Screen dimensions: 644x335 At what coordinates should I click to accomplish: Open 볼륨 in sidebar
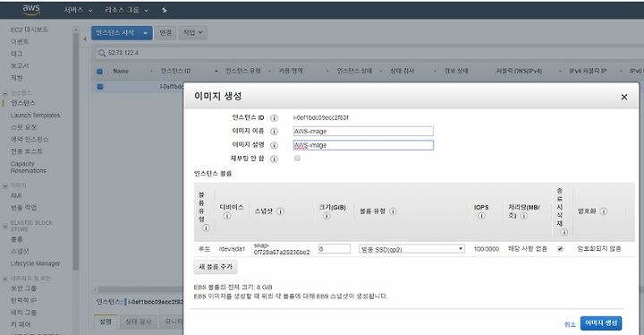pos(16,239)
